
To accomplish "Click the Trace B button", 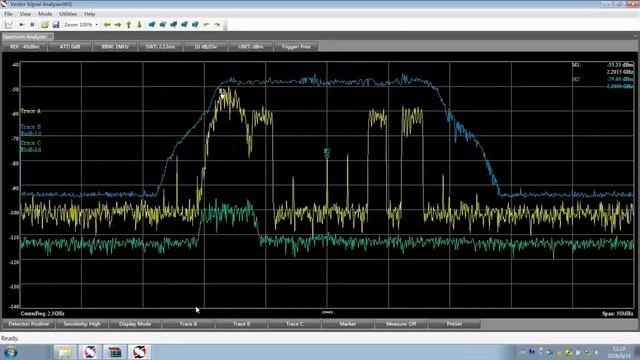I will tap(241, 324).
